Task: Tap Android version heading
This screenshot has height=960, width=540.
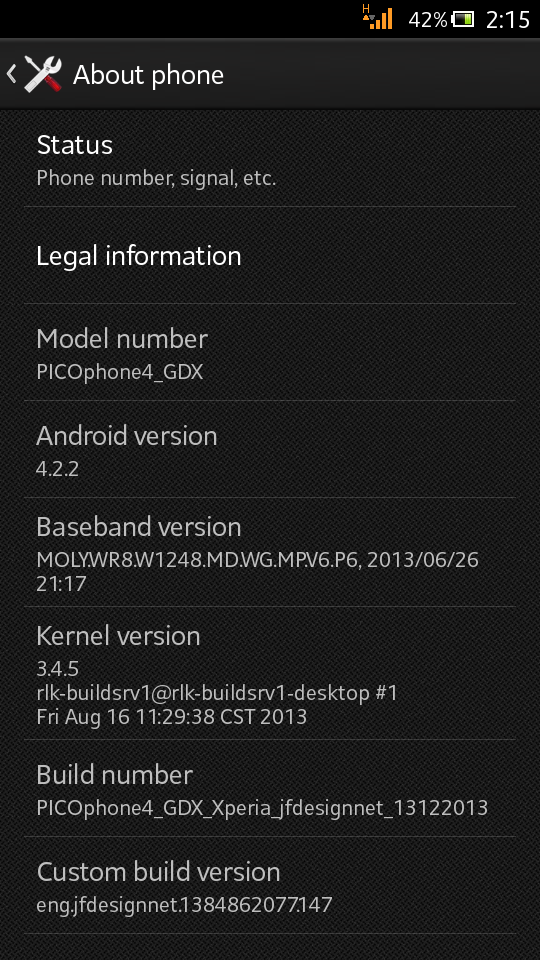Action: 127,435
